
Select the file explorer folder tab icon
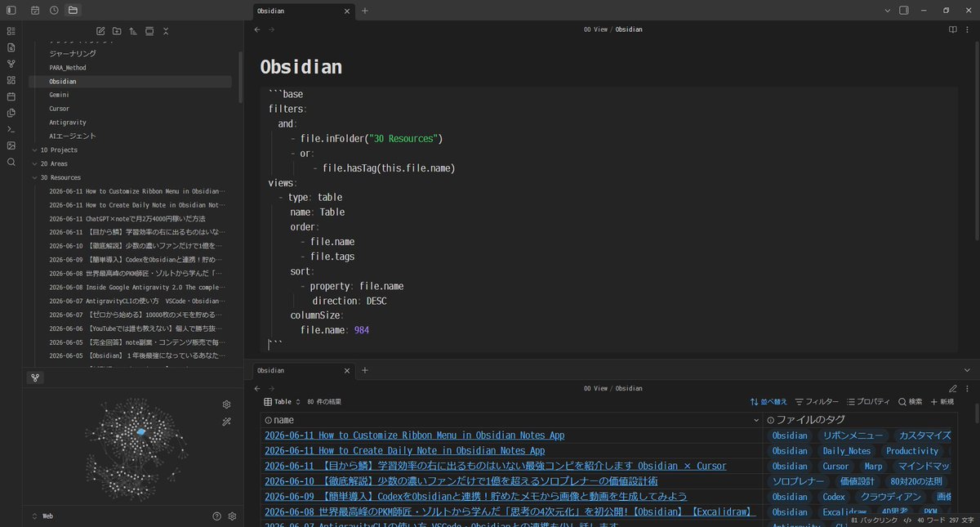click(73, 11)
